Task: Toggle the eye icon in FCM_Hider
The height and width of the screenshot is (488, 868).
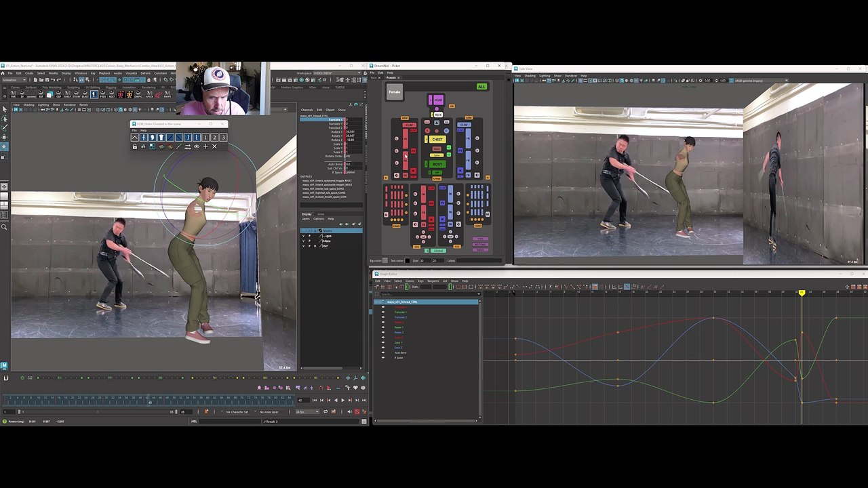Action: [197, 146]
